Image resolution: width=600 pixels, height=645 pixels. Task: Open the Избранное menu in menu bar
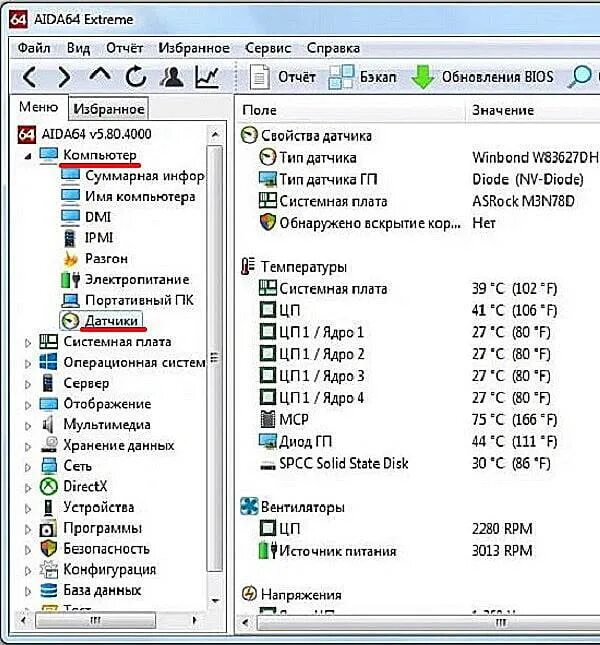pyautogui.click(x=194, y=48)
